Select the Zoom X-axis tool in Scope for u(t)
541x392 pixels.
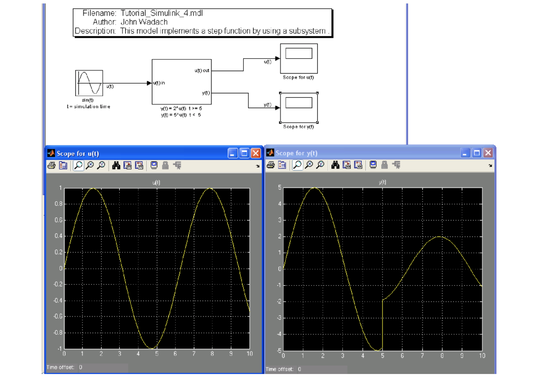tap(90, 165)
